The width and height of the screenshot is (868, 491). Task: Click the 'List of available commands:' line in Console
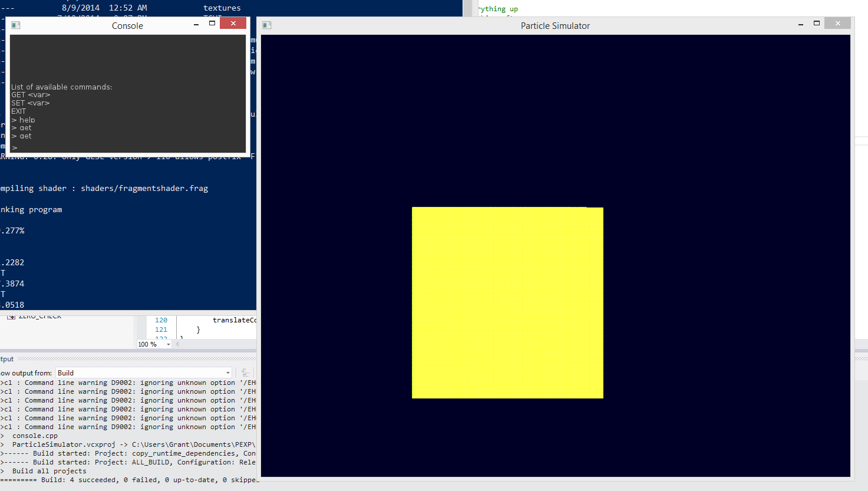(61, 87)
